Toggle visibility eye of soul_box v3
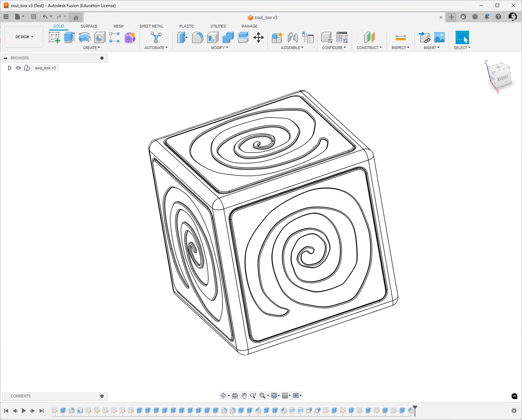522x420 pixels. coord(18,68)
